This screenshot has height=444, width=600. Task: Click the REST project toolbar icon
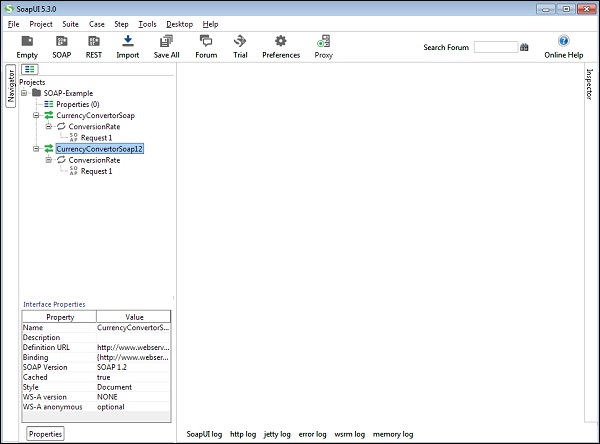click(93, 42)
